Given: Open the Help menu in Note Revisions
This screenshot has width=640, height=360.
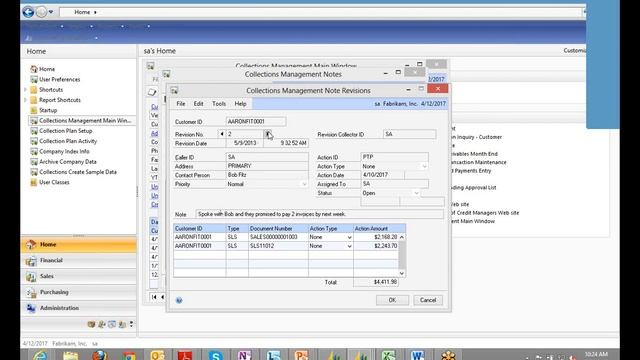Looking at the screenshot, I should click(x=240, y=104).
